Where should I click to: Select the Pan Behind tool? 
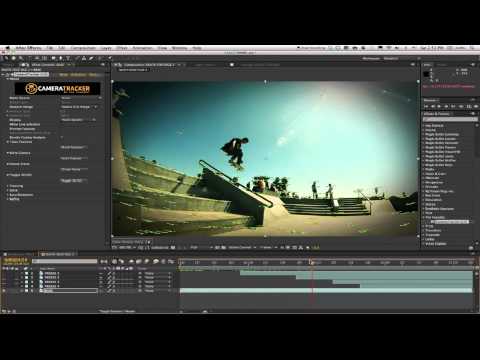[x=45, y=58]
